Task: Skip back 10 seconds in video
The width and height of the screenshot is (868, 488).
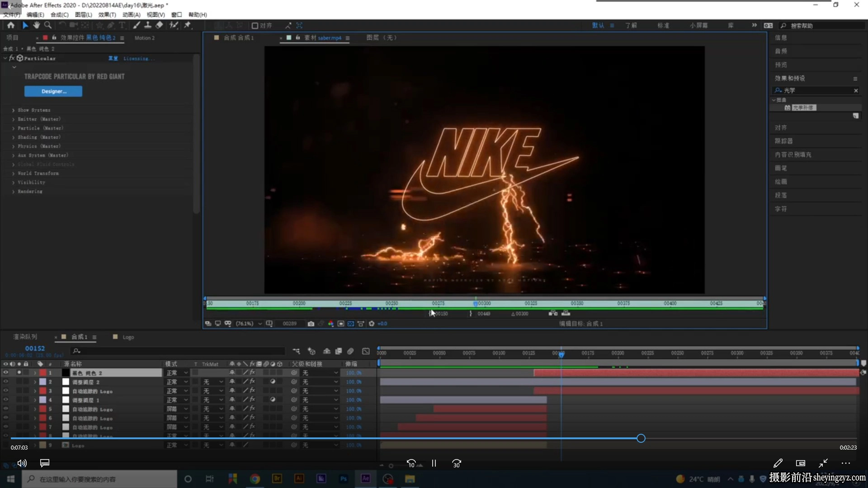Action: click(411, 464)
